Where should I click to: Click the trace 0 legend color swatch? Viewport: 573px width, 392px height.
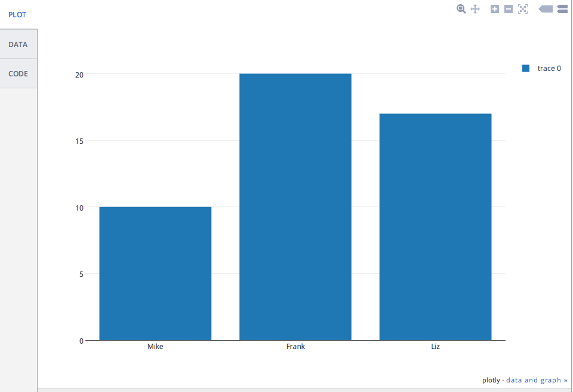tap(526, 69)
